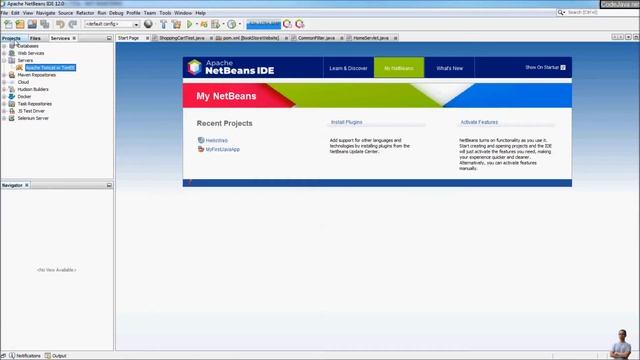Click the Redo toolbar icon
This screenshot has width=640, height=360.
coord(73,24)
